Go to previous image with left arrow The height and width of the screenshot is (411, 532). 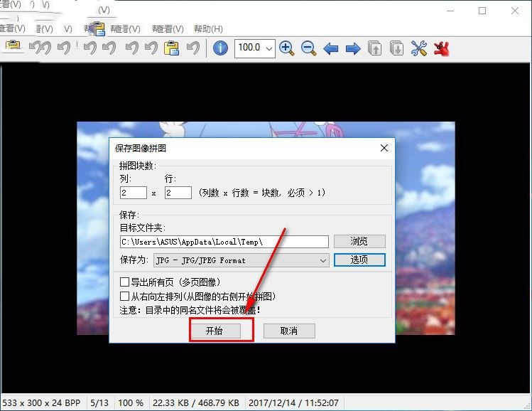pyautogui.click(x=331, y=48)
